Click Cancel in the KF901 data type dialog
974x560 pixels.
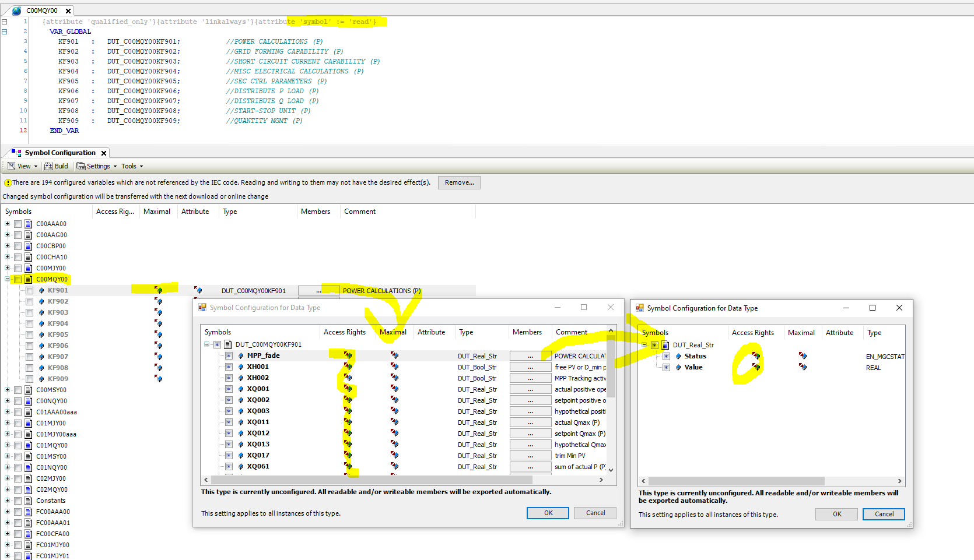coord(595,513)
